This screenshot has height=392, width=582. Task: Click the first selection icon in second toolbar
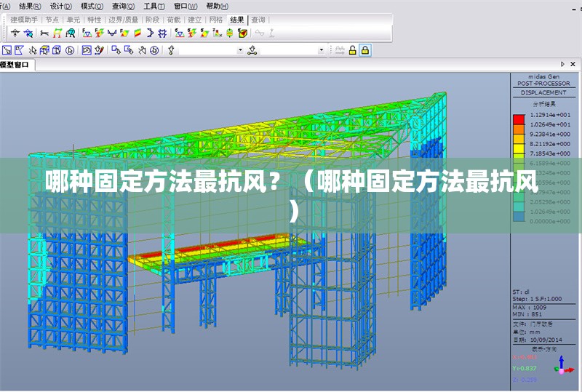(7, 50)
